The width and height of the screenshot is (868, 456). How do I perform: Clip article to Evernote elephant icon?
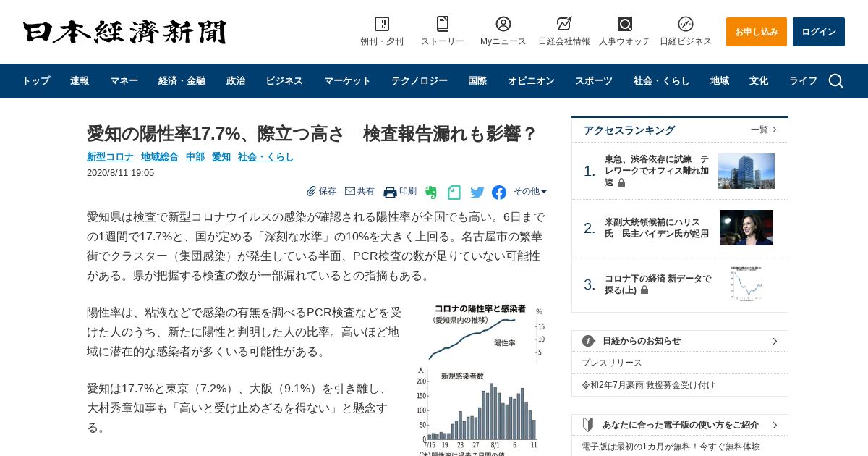pos(431,193)
